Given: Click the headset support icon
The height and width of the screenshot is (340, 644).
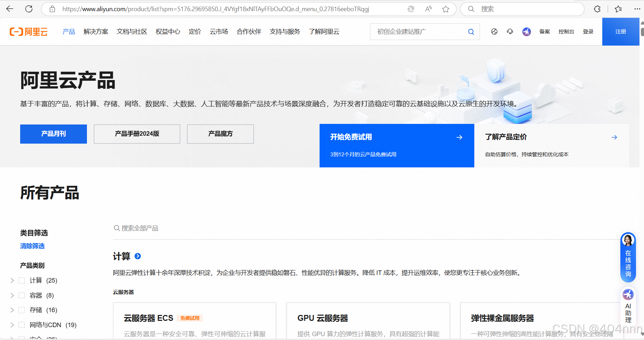Looking at the screenshot, I should [x=510, y=32].
